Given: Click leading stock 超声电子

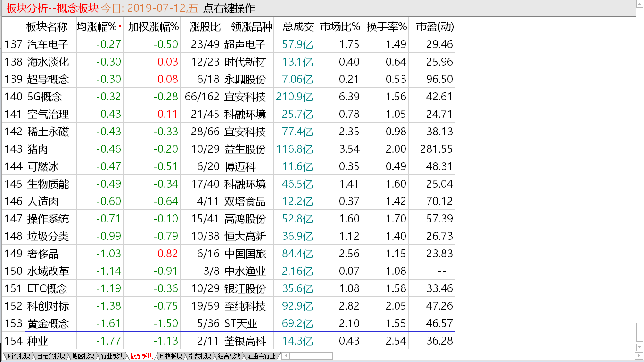Looking at the screenshot, I should 245,44.
